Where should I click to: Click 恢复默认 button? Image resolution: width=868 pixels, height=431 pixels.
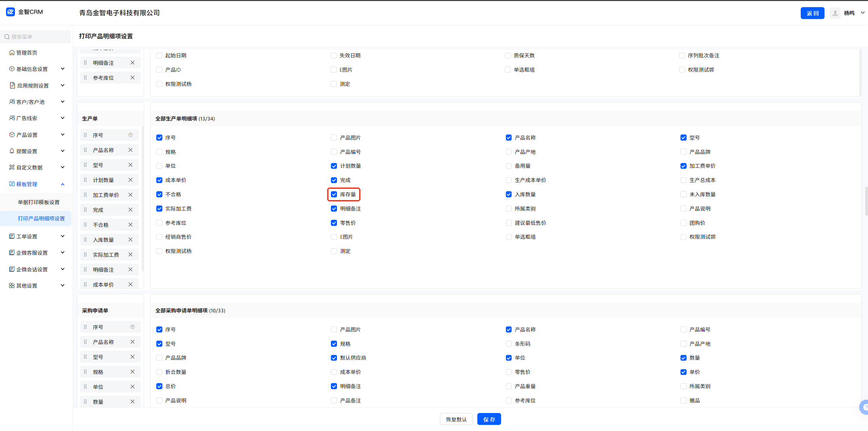coord(456,419)
